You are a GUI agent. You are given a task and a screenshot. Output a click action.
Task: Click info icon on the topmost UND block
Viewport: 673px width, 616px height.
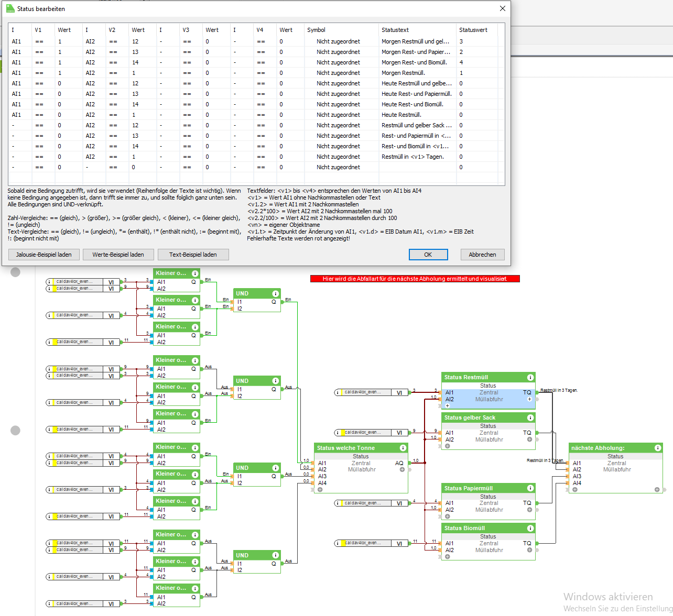(x=275, y=293)
